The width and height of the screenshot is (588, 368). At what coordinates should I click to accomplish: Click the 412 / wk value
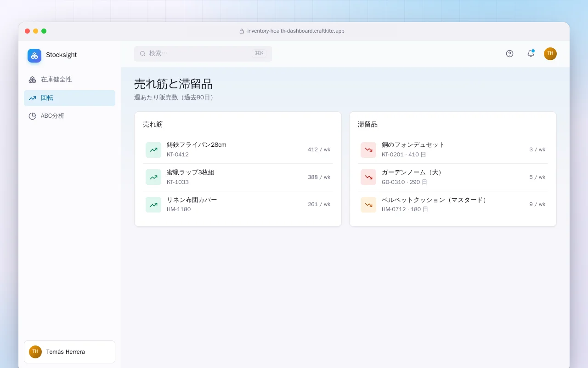click(319, 150)
